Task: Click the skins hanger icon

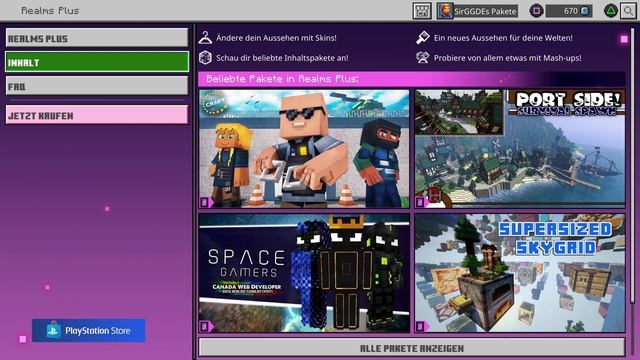Action: 205,38
